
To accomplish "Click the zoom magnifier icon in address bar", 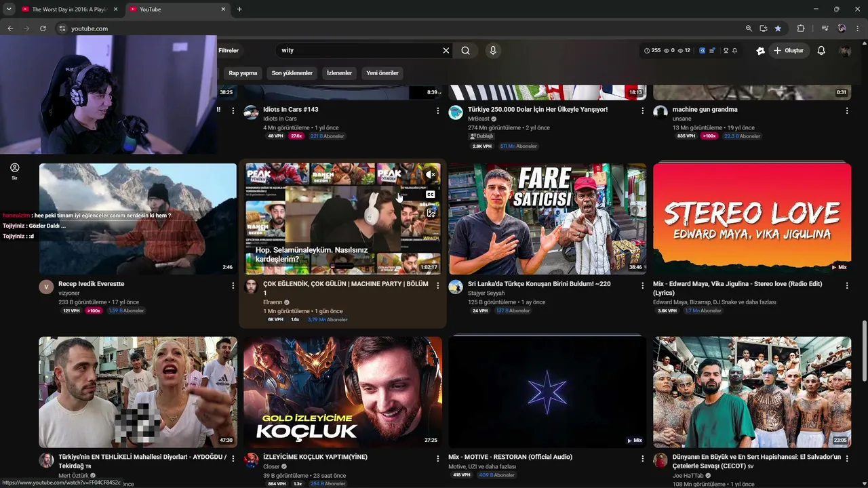I will coord(749,28).
